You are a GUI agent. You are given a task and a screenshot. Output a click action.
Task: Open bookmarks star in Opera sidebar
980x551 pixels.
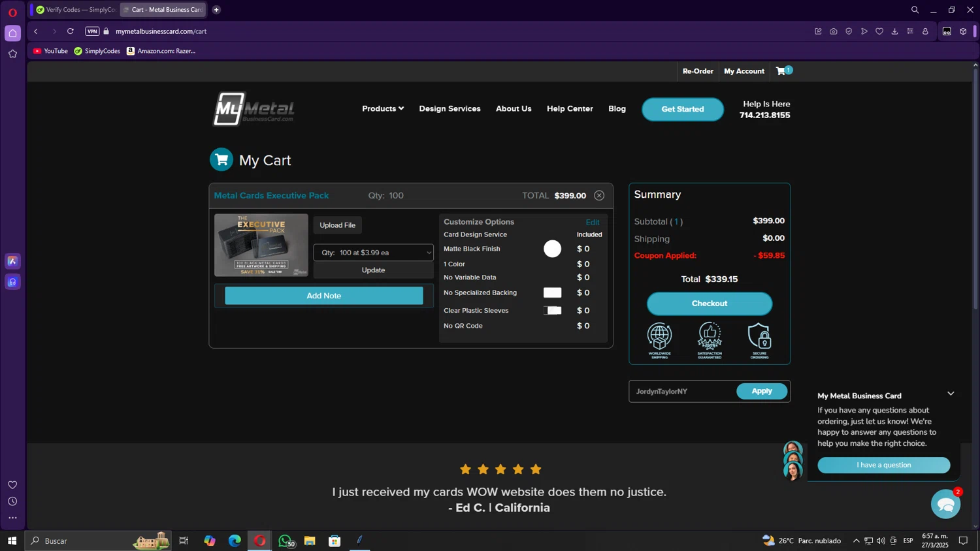12,54
